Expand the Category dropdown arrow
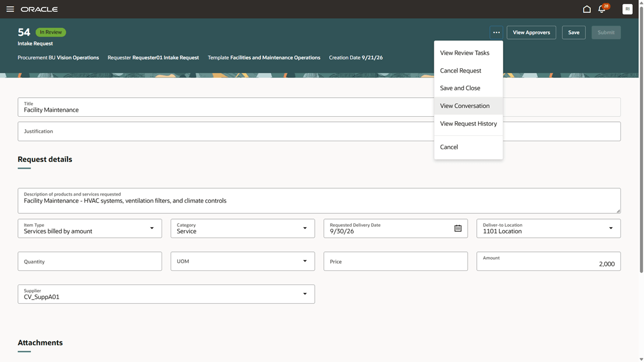The height and width of the screenshot is (362, 644). [305, 228]
